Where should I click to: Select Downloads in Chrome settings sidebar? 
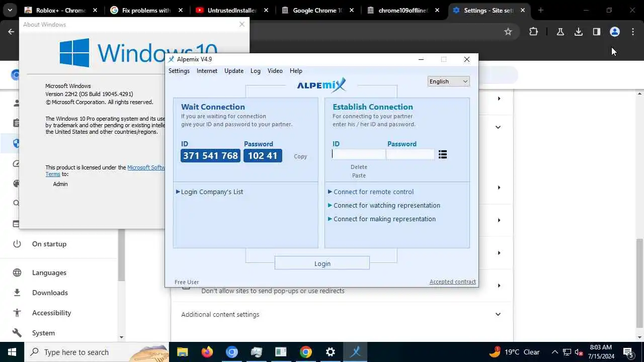tap(50, 293)
